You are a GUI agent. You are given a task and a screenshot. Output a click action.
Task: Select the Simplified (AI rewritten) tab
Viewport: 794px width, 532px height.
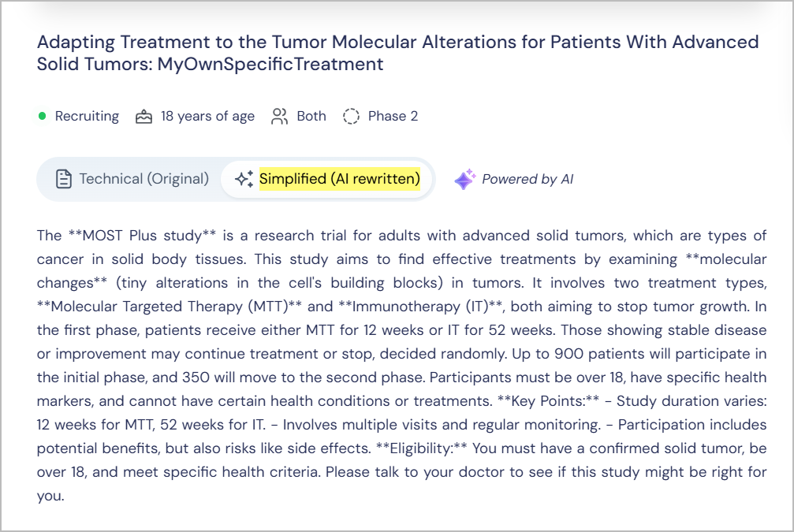(339, 179)
